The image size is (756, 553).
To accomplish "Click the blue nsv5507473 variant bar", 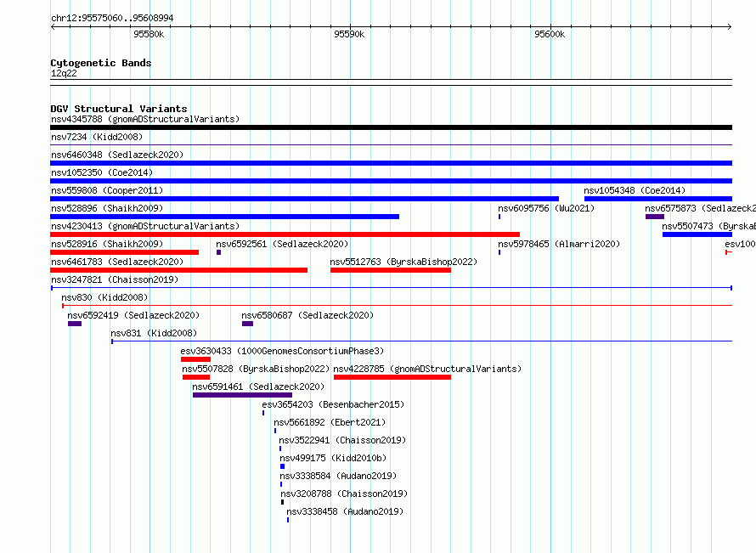I will coord(697,234).
